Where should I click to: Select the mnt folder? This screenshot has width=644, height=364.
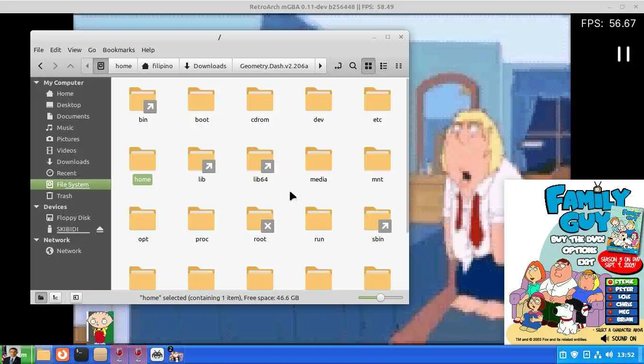pos(377,165)
